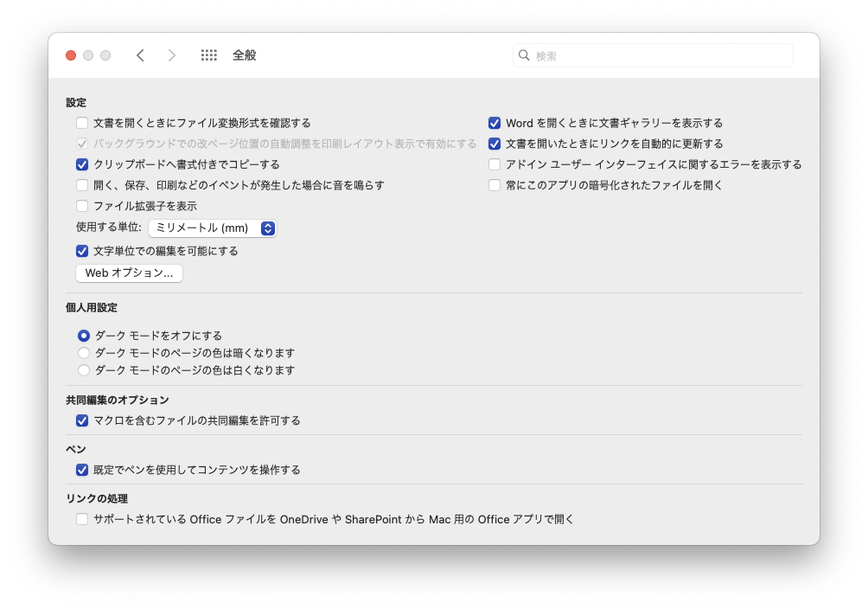The height and width of the screenshot is (609, 868).
Task: Click the 設定 section heading
Action: 76,103
